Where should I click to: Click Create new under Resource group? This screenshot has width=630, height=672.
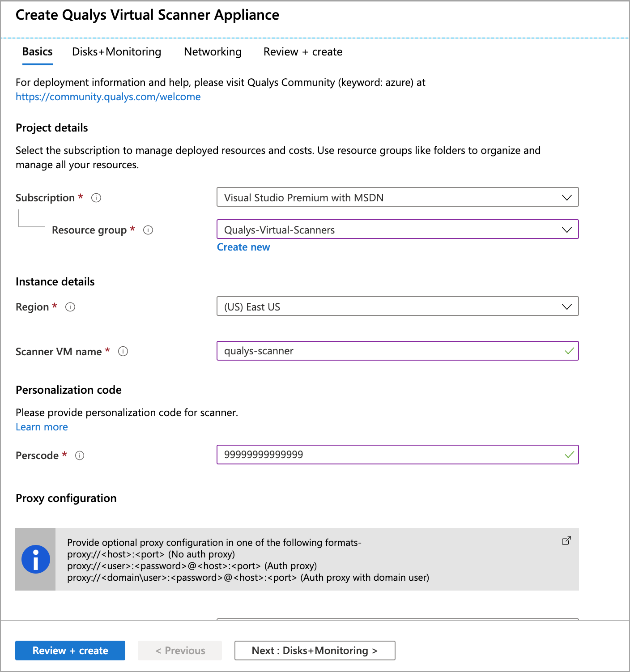243,247
